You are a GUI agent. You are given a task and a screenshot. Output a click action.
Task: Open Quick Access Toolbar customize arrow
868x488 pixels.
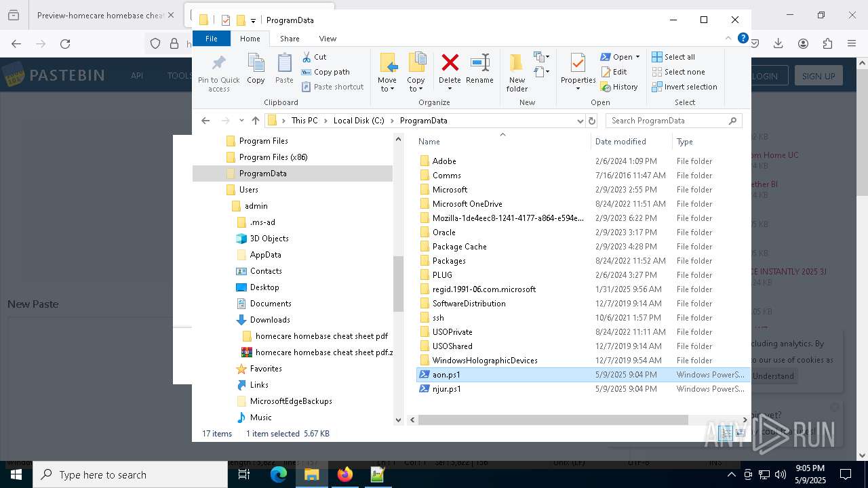click(x=253, y=21)
